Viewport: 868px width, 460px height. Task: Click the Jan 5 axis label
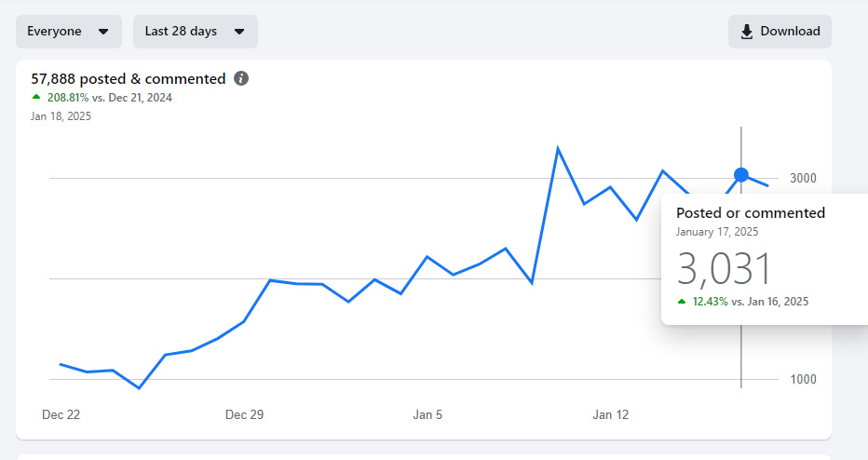click(x=427, y=414)
